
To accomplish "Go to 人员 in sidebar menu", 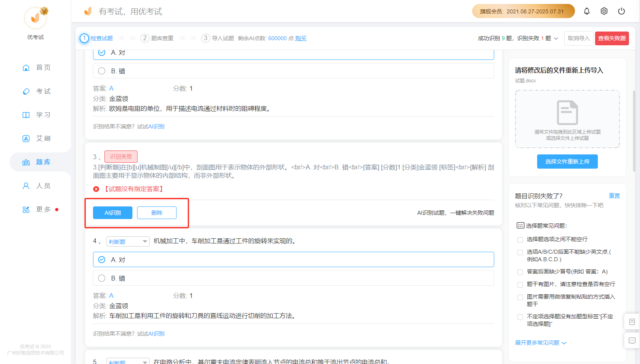I will (x=43, y=186).
